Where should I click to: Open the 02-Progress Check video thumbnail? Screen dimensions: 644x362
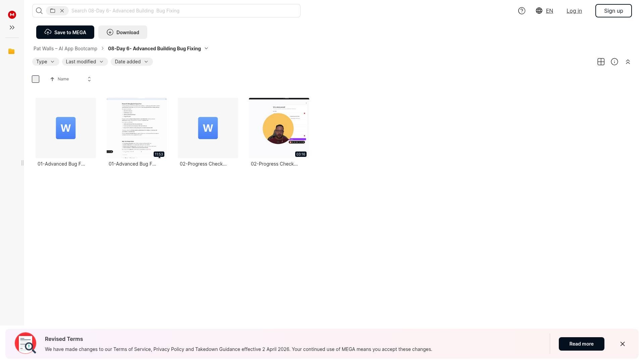coord(279,128)
